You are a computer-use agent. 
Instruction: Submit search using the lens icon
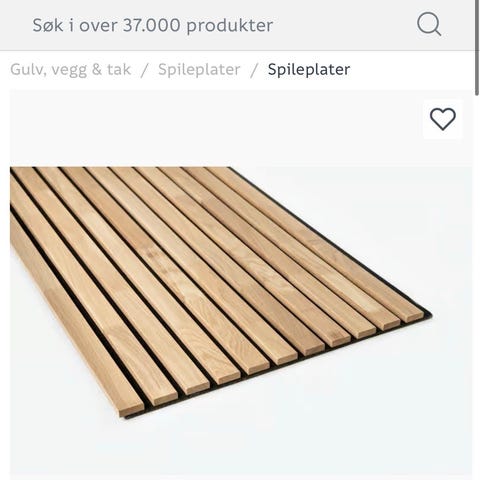(x=429, y=24)
